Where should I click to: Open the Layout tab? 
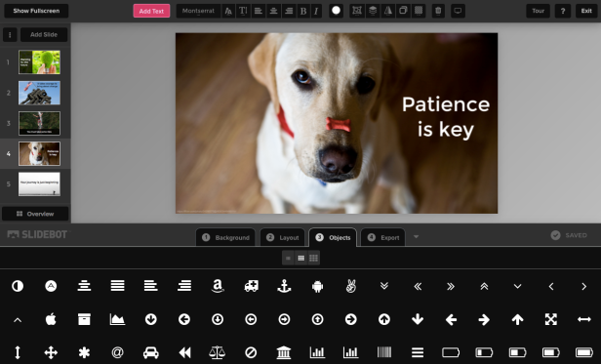click(283, 237)
